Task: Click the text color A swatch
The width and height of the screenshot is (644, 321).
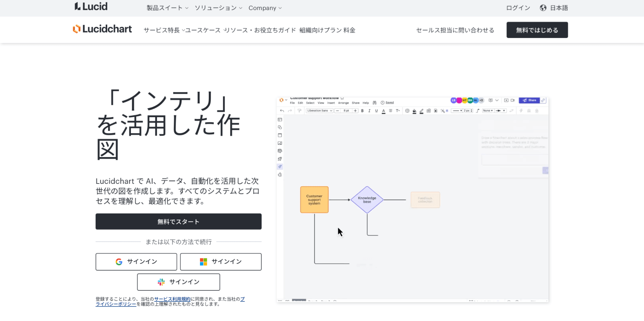Action: point(383,111)
